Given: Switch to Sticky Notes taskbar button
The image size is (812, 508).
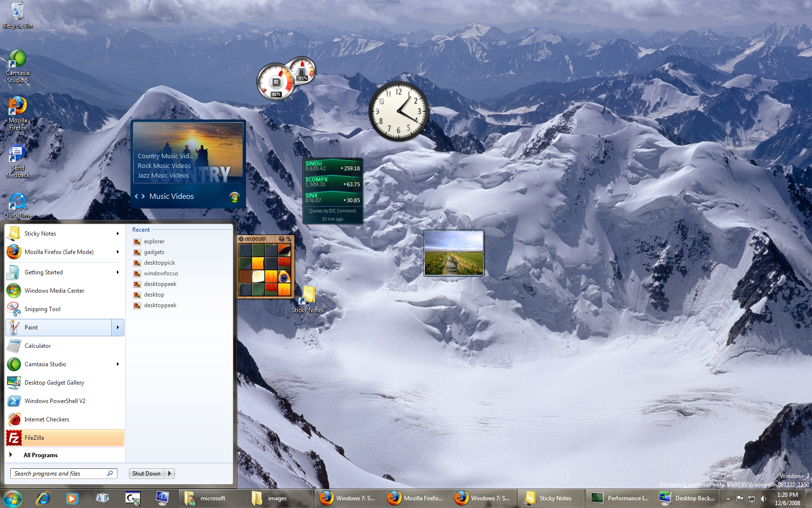Looking at the screenshot, I should (x=551, y=498).
